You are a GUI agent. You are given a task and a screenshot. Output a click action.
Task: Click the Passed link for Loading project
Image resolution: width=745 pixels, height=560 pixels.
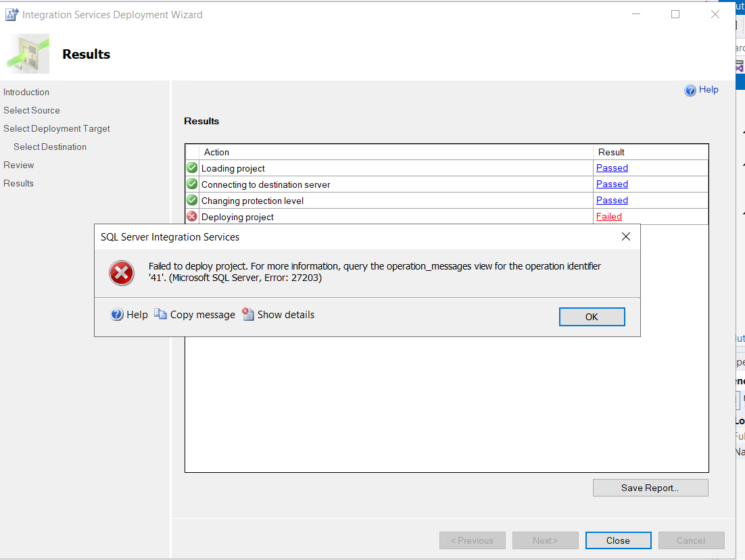point(612,168)
